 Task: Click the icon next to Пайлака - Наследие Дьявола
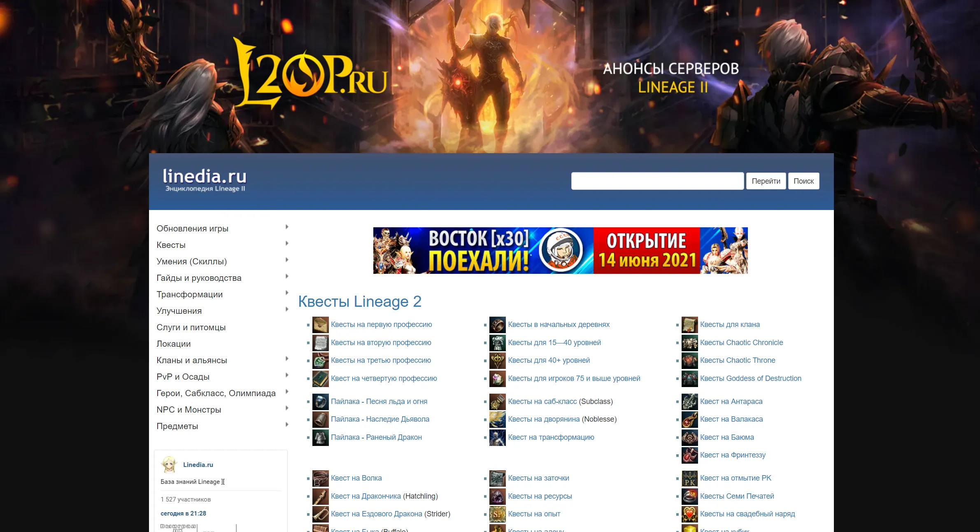click(x=320, y=419)
